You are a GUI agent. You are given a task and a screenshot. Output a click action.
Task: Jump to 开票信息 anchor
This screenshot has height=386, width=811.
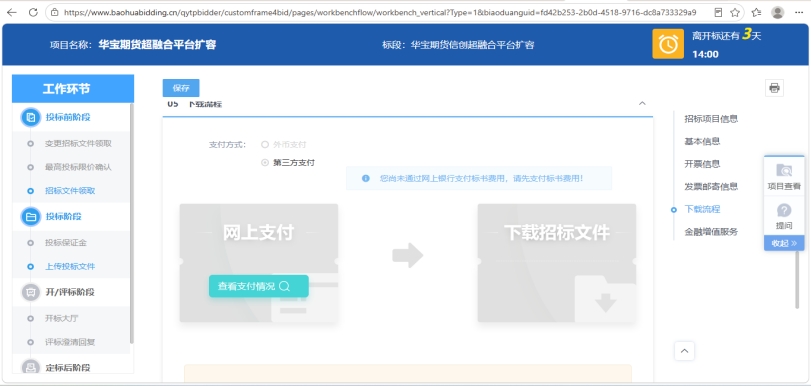tap(702, 164)
